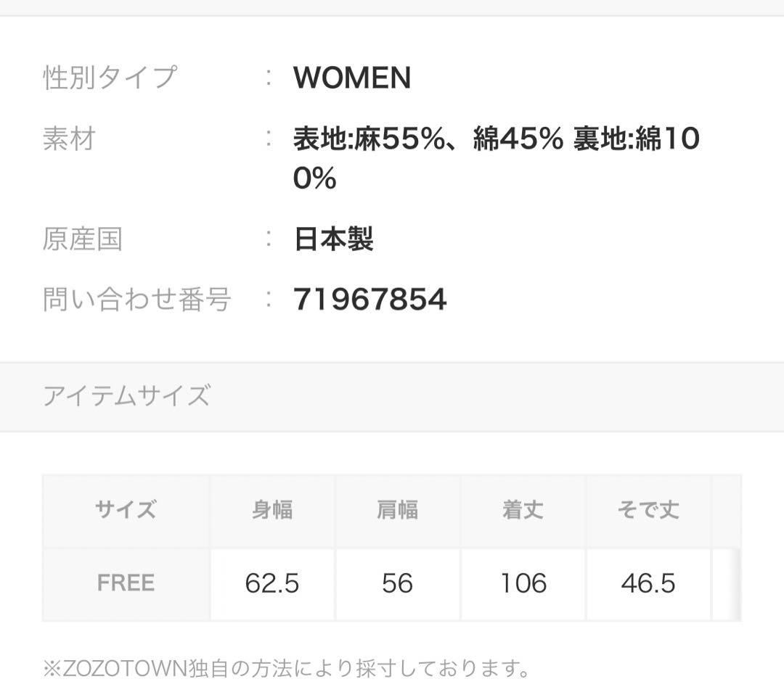Click the 106 length cell
The width and height of the screenshot is (784, 695).
coord(523,583)
